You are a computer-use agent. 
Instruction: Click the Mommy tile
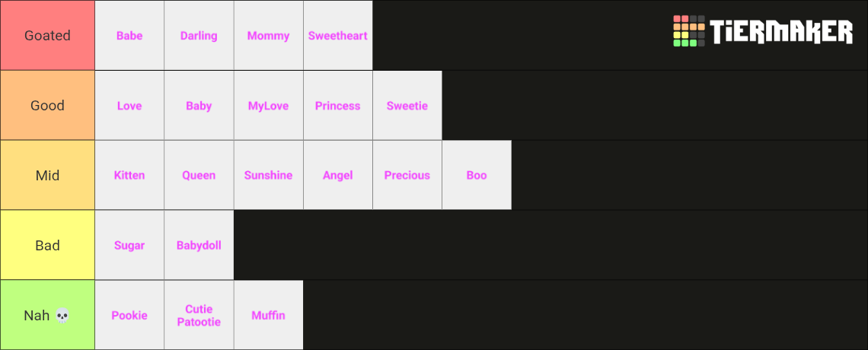[x=269, y=36]
